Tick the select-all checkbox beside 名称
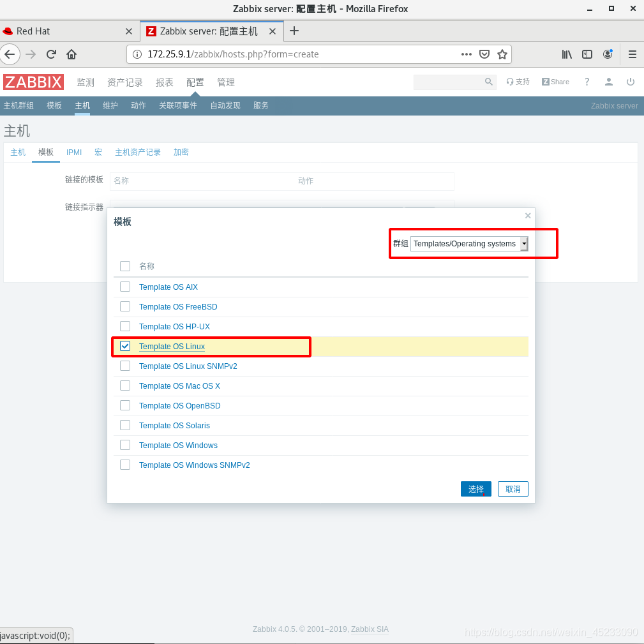Viewport: 644px width, 644px height. point(125,266)
